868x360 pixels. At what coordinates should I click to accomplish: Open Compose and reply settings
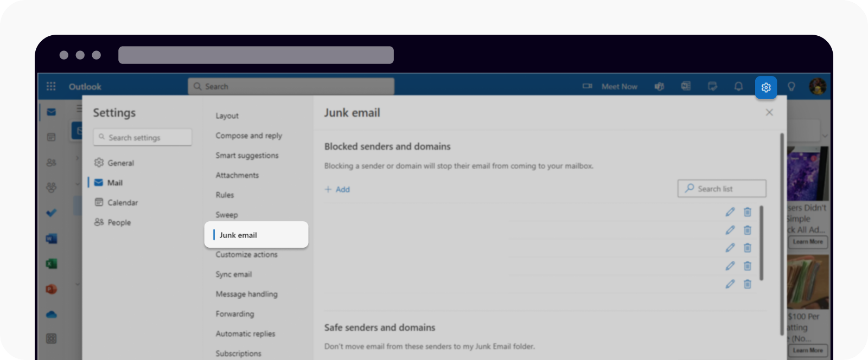(249, 136)
